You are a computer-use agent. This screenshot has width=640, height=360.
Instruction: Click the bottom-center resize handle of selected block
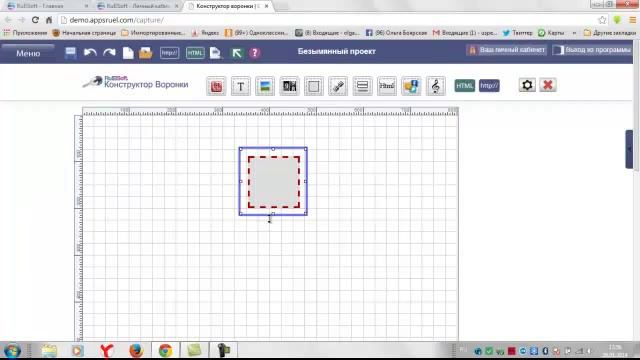273,213
